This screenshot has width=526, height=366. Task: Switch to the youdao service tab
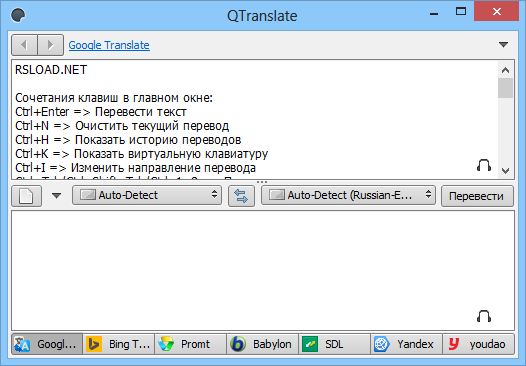point(478,344)
